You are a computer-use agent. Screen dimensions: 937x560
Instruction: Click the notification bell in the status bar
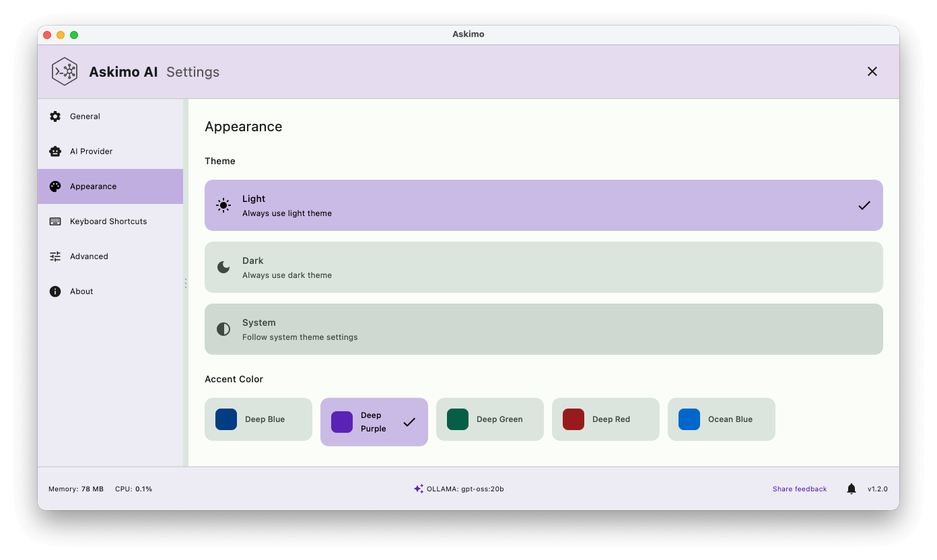pos(850,489)
